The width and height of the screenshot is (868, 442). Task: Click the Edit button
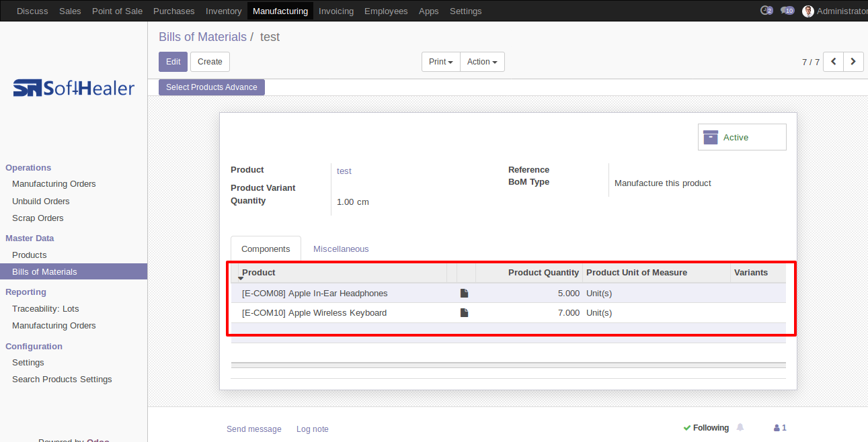coord(173,62)
